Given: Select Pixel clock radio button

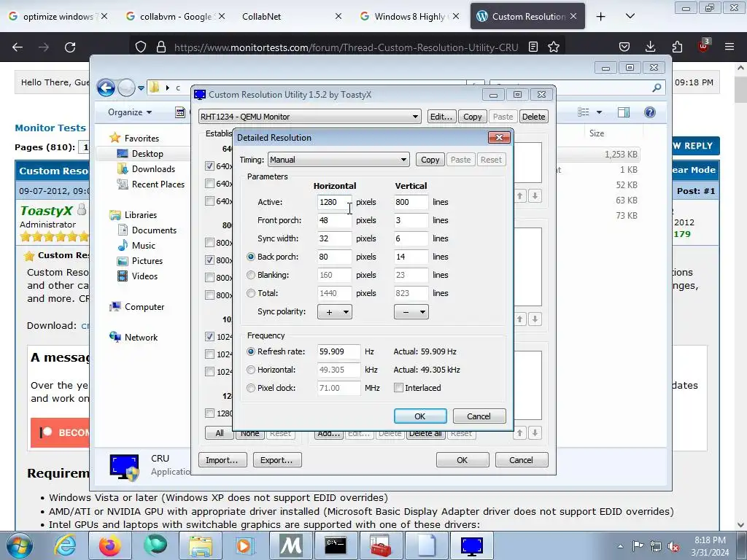Looking at the screenshot, I should coord(251,388).
